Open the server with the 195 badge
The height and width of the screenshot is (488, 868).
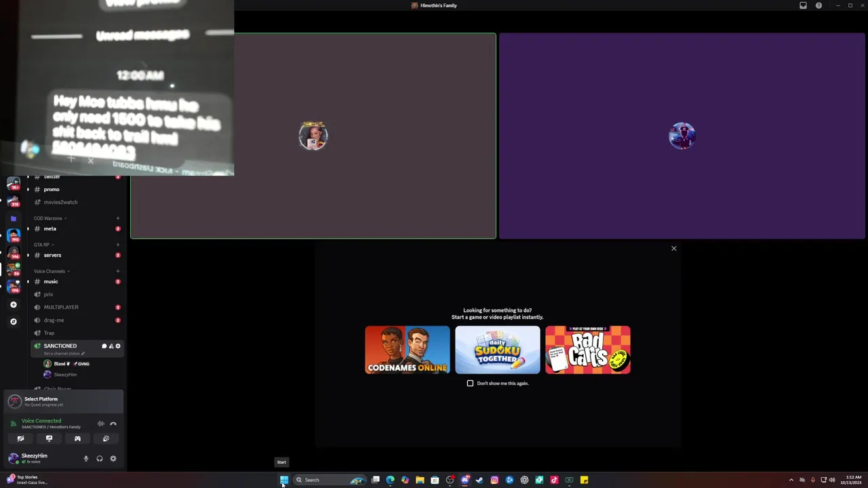tap(14, 287)
